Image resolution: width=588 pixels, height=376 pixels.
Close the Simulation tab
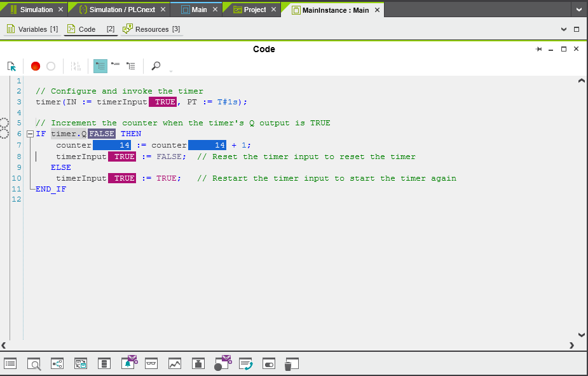pyautogui.click(x=61, y=10)
